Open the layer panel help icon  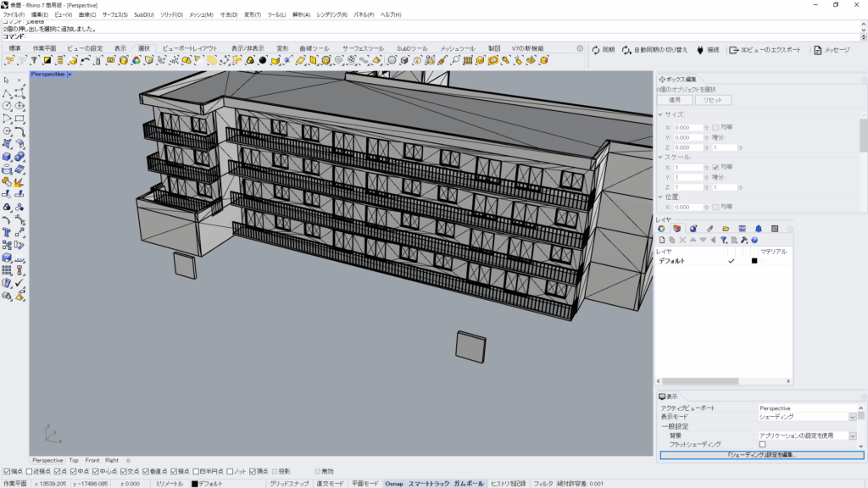click(754, 240)
